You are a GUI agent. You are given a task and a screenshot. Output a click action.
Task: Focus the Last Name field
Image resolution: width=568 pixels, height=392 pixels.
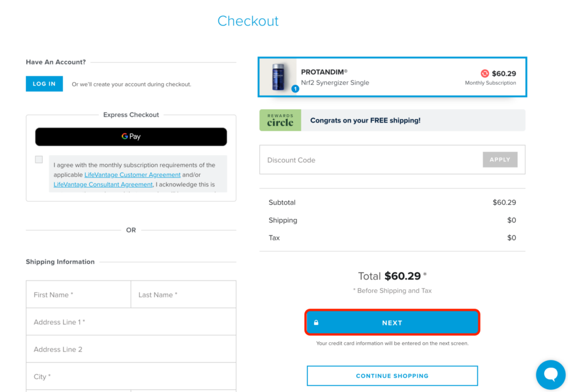[183, 294]
